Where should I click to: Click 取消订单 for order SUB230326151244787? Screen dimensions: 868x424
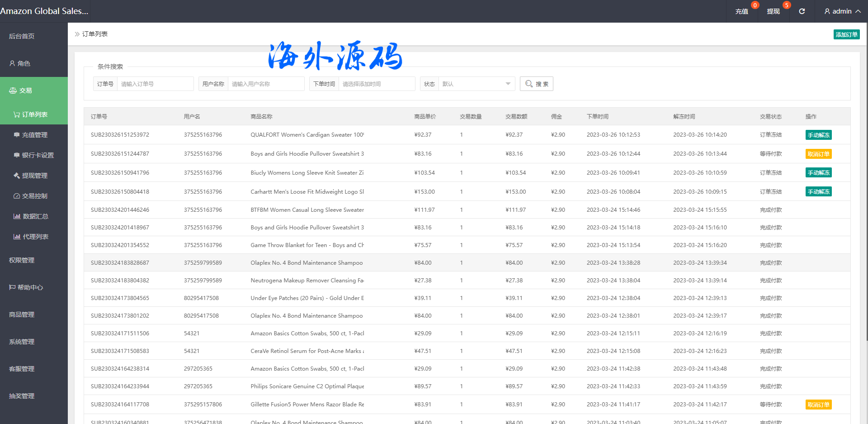818,154
